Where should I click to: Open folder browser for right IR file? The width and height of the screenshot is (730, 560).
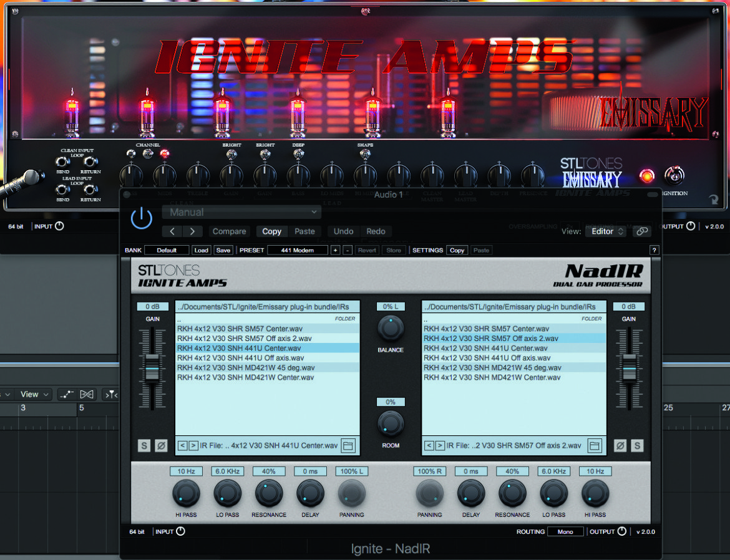[x=595, y=445]
